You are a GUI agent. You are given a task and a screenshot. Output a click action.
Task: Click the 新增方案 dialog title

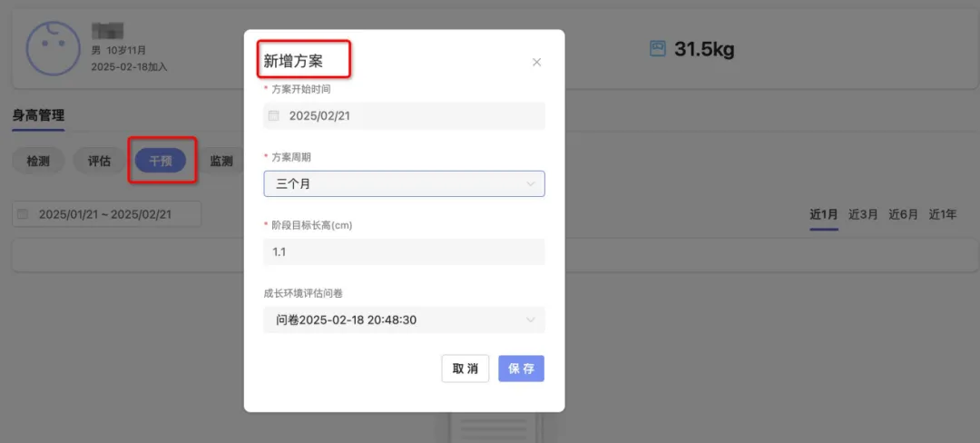pos(293,61)
